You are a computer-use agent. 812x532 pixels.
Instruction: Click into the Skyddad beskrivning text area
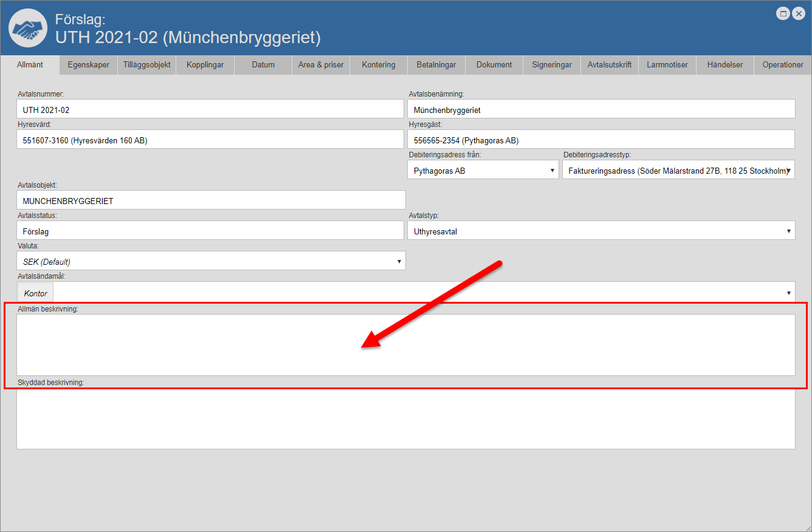click(405, 419)
